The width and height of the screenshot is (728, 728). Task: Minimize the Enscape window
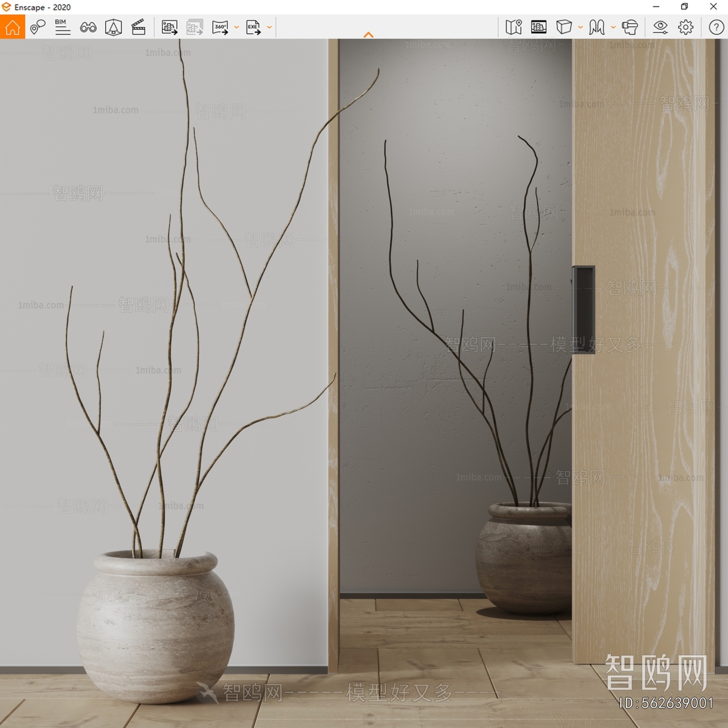[x=656, y=7]
